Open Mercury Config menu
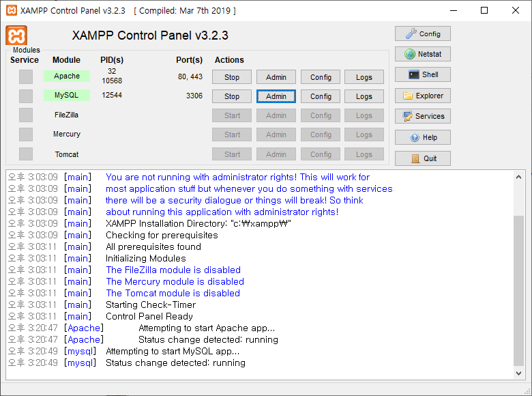 click(x=321, y=135)
